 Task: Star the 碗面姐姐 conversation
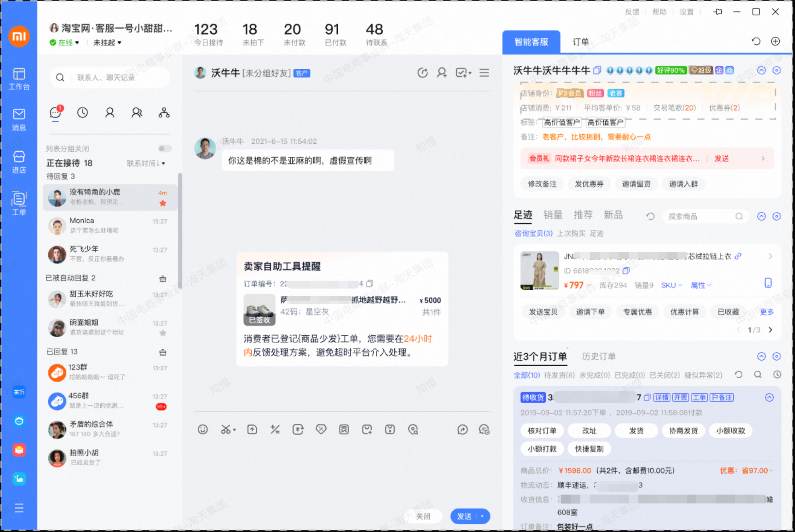pyautogui.click(x=163, y=333)
